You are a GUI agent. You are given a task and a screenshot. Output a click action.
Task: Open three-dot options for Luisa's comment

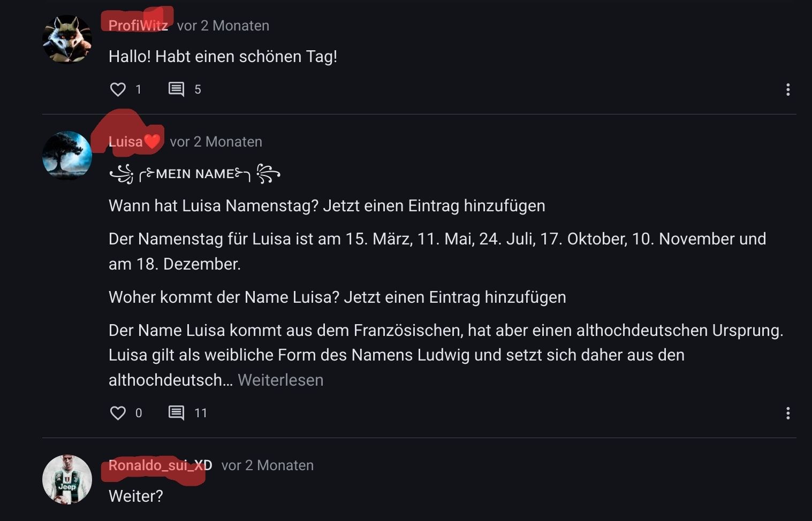tap(787, 413)
